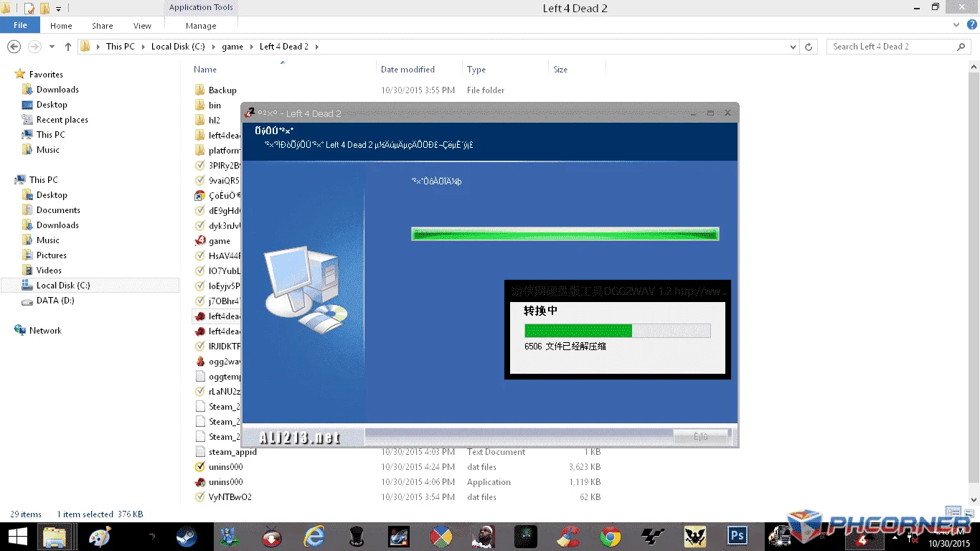Click the Properties icon in quick access toolbar
This screenshot has height=551, width=980.
coord(29,9)
